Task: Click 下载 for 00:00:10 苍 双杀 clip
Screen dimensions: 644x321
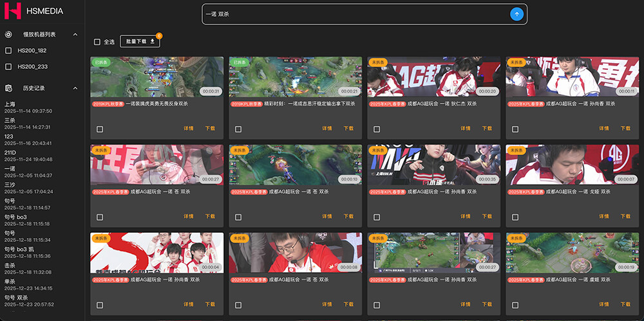Action: [348, 216]
